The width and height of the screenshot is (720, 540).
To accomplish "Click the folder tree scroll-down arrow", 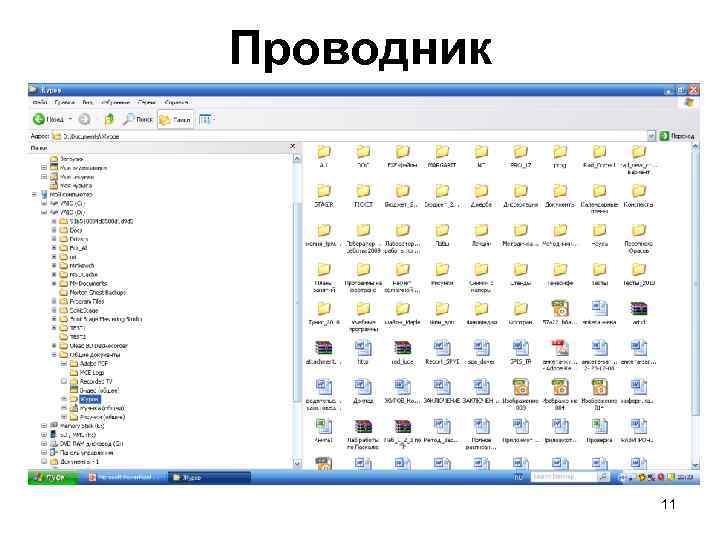I will click(x=297, y=463).
